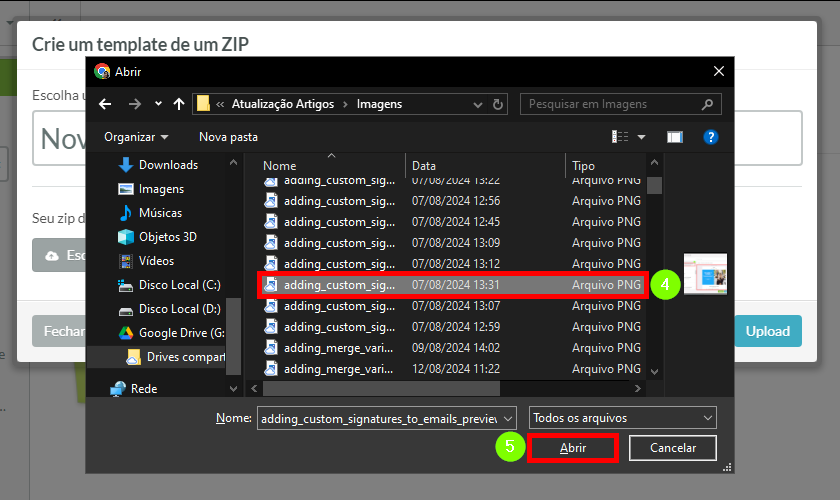Click the magnifier search icon

(707, 104)
